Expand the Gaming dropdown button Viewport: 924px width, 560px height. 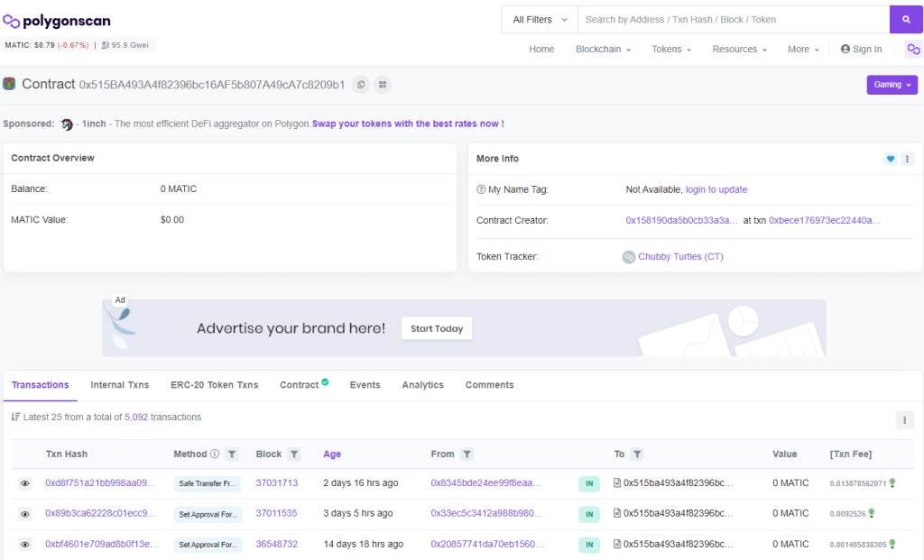891,82
